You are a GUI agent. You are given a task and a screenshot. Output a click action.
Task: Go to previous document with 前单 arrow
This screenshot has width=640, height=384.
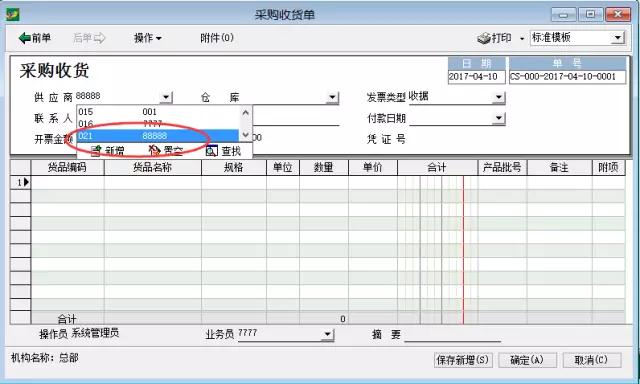pos(24,38)
